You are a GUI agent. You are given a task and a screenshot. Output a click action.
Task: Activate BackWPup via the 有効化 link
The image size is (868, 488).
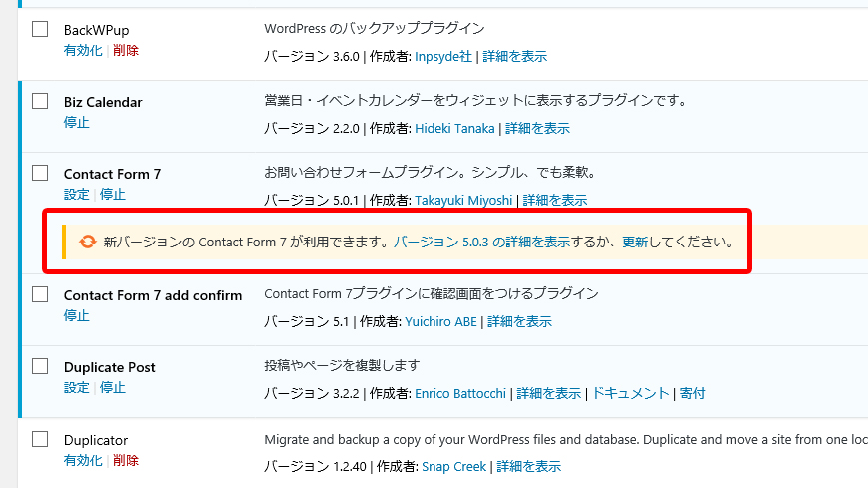tap(83, 50)
